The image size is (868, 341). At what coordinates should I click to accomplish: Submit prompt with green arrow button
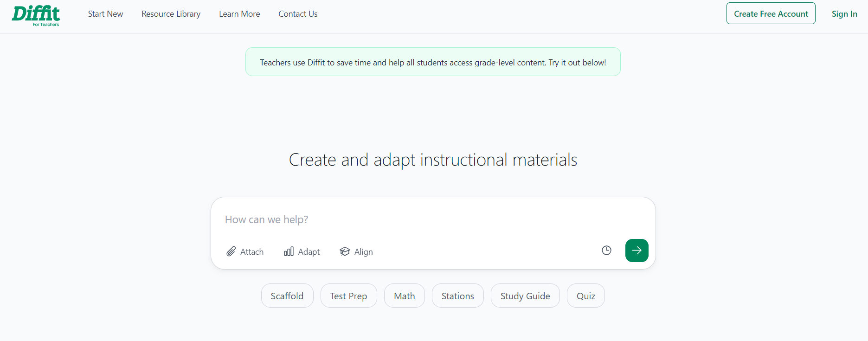637,251
